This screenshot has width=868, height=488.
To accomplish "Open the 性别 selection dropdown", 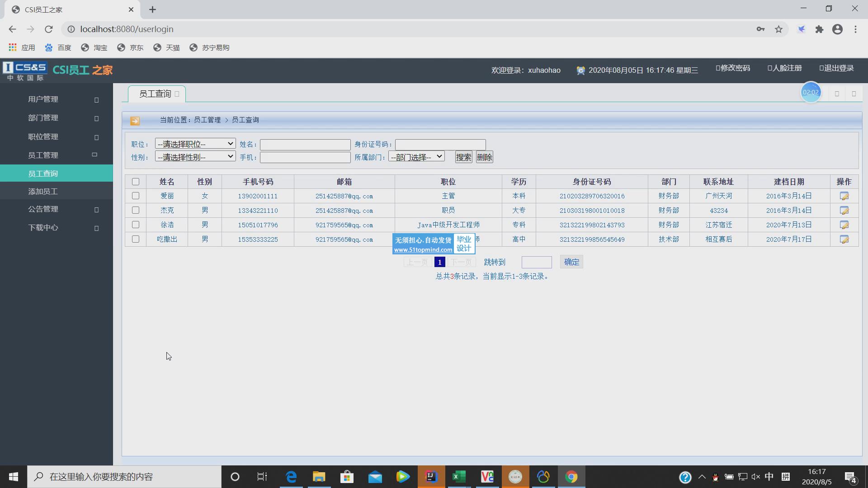I will tap(195, 157).
